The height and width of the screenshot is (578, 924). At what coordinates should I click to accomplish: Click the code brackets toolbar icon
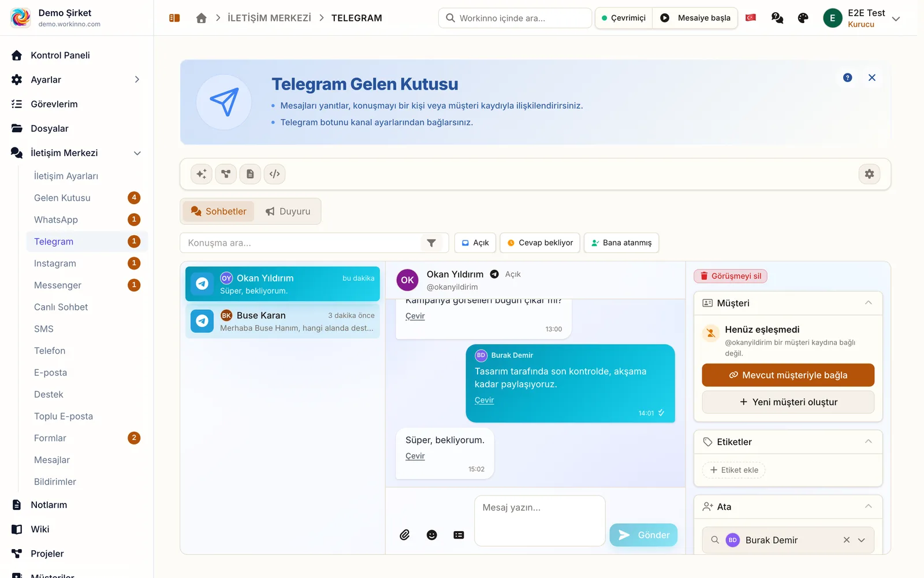point(275,174)
